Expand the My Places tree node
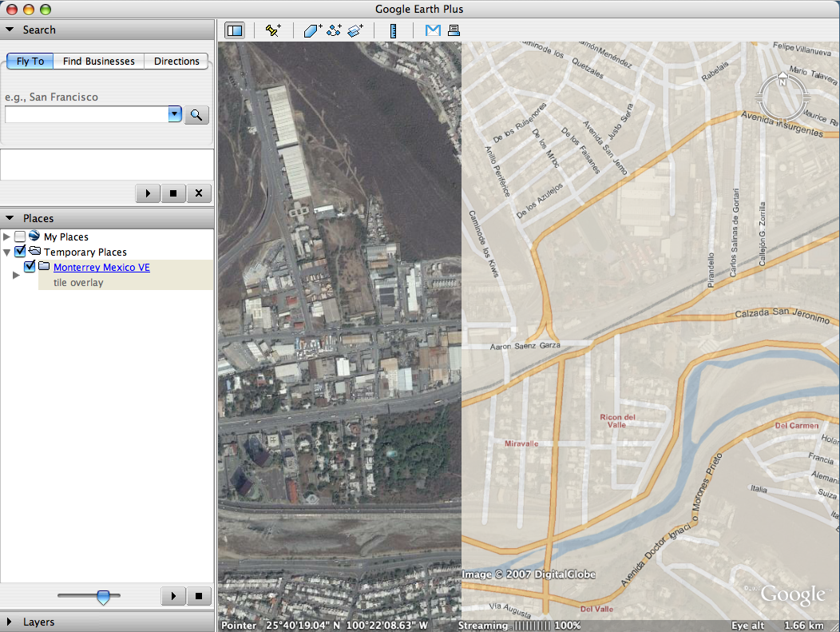 pyautogui.click(x=6, y=237)
